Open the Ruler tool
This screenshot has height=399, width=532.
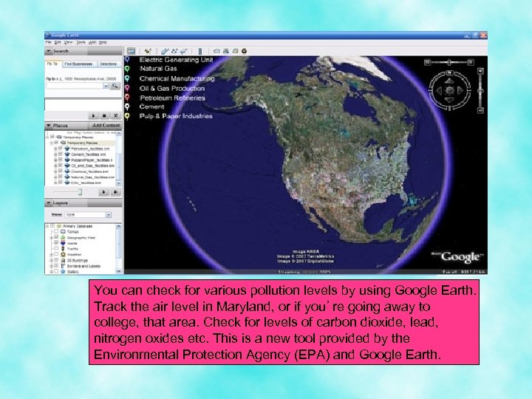coord(200,51)
